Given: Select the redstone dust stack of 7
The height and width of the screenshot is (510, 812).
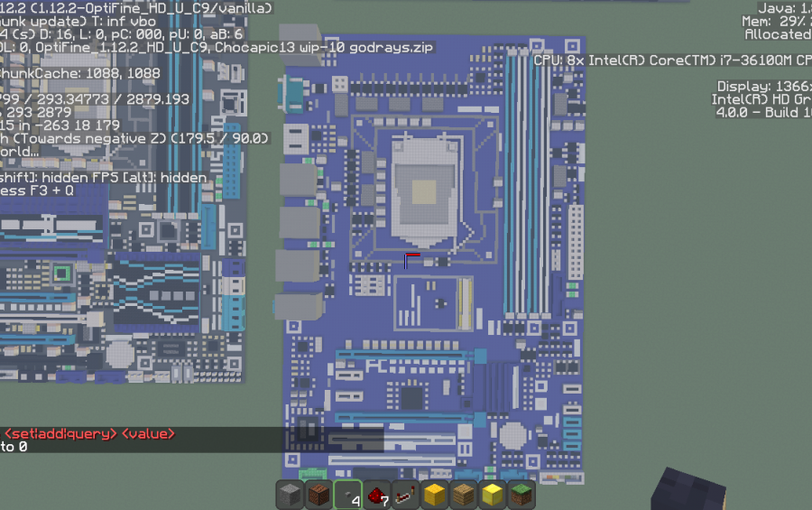Looking at the screenshot, I should click(x=376, y=495).
